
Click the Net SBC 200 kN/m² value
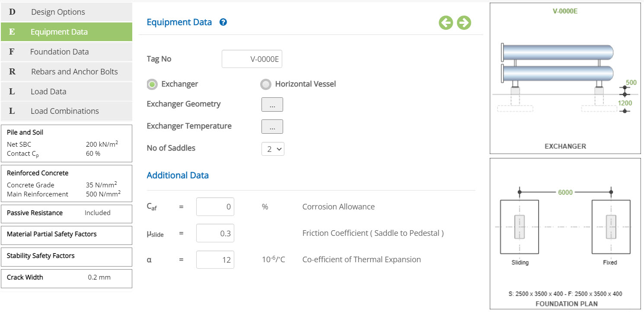coord(102,144)
